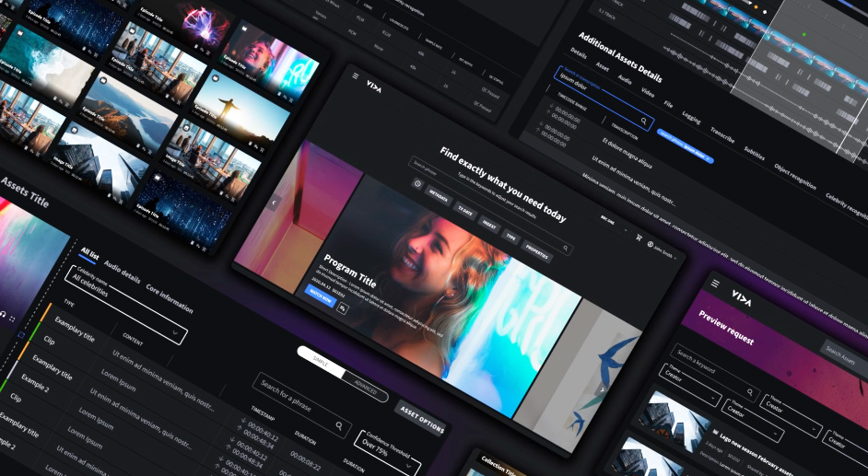Click the VIDA logo in the central screen
Image resolution: width=868 pixels, height=476 pixels.
coord(374,87)
